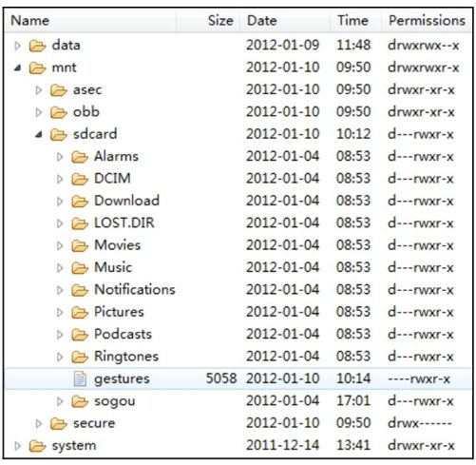Collapse the sdcard folder arrow
476x465 pixels.
click(39, 135)
